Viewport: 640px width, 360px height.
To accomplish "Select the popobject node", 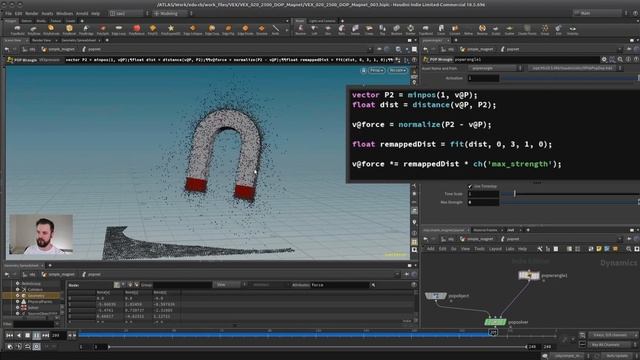I will [x=436, y=296].
